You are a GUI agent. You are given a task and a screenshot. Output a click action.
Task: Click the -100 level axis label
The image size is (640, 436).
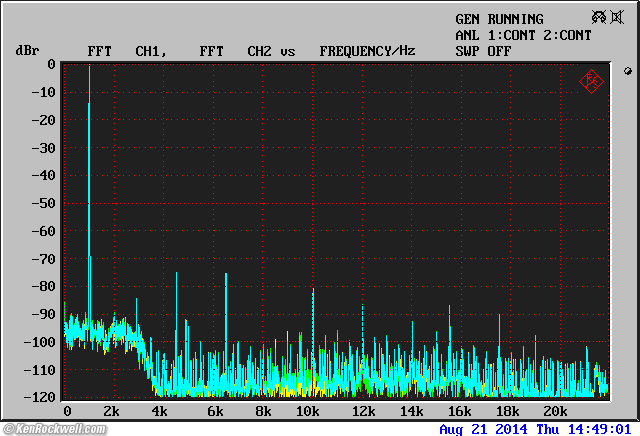click(40, 342)
